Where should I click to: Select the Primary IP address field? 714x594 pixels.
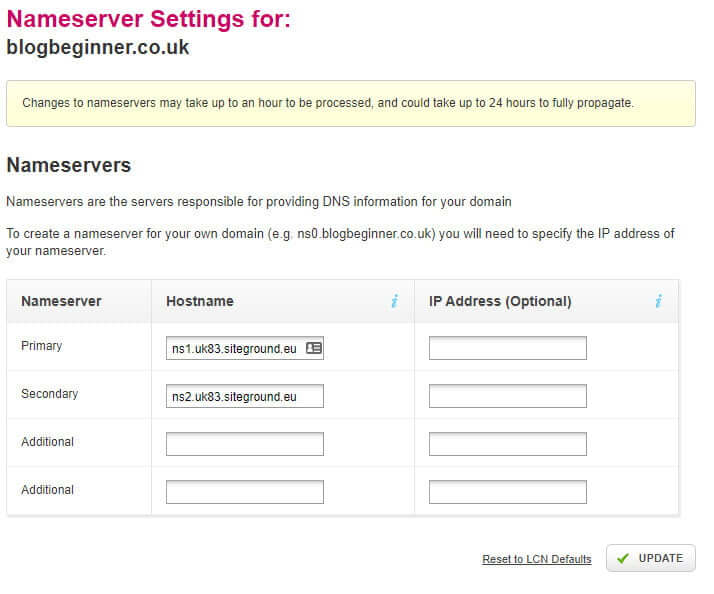pos(508,348)
